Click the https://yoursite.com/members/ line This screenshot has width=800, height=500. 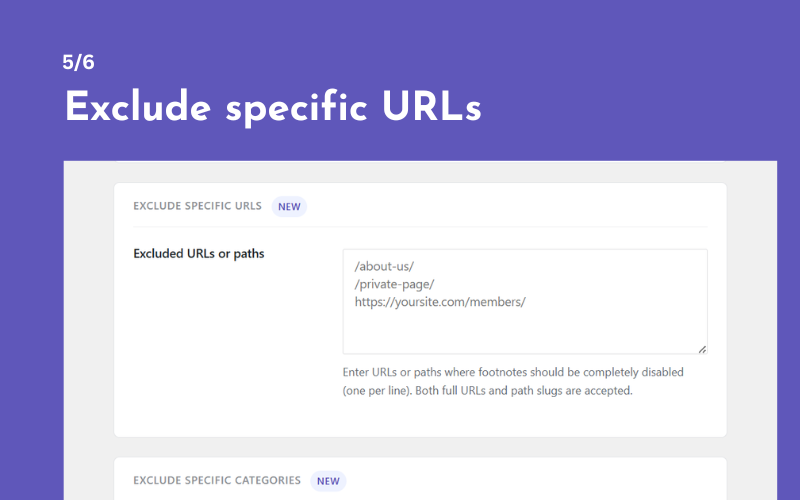point(440,302)
